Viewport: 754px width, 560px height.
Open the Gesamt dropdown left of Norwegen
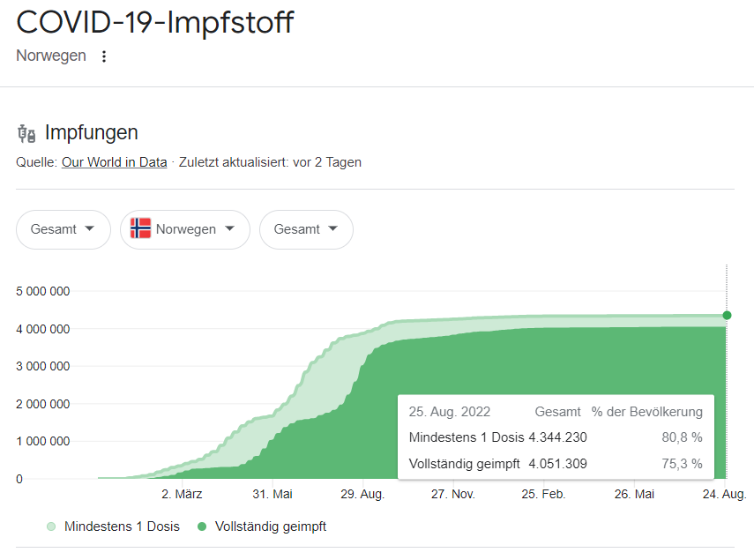63,229
